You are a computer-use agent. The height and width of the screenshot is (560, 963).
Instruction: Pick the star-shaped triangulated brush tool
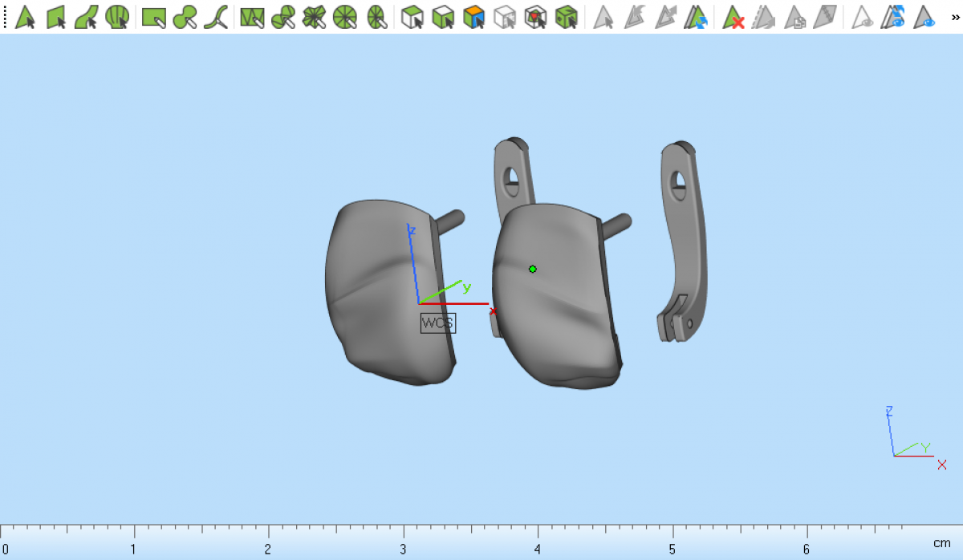314,17
